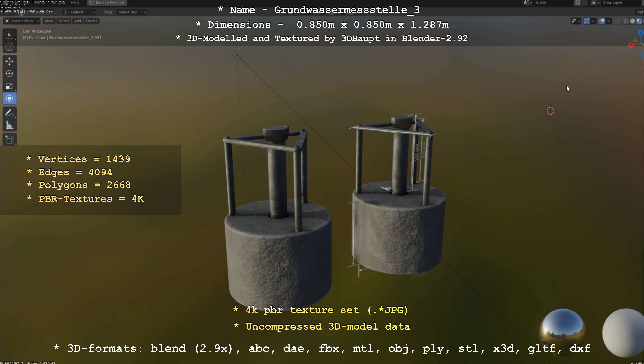Click the blue Z axis gizmo ball

(x=640, y=32)
